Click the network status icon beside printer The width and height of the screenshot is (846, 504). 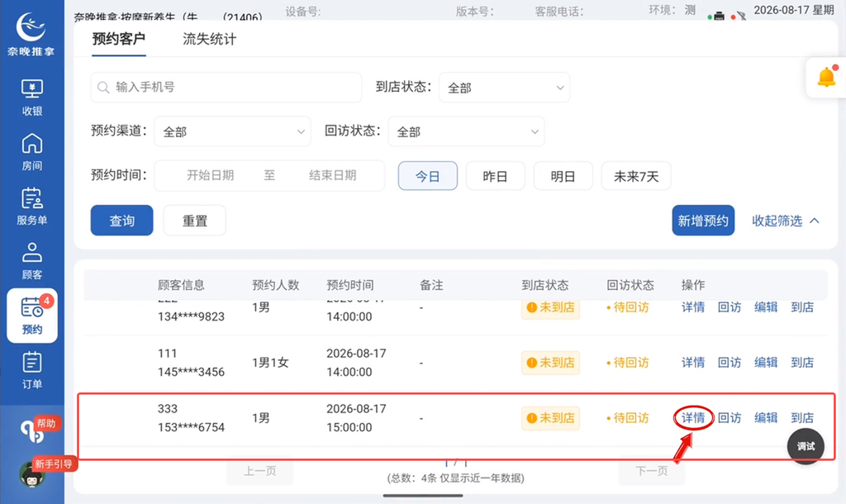point(742,16)
